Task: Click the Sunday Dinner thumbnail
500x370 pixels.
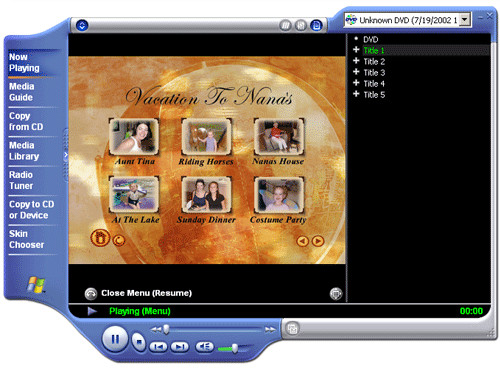Action: [x=206, y=194]
